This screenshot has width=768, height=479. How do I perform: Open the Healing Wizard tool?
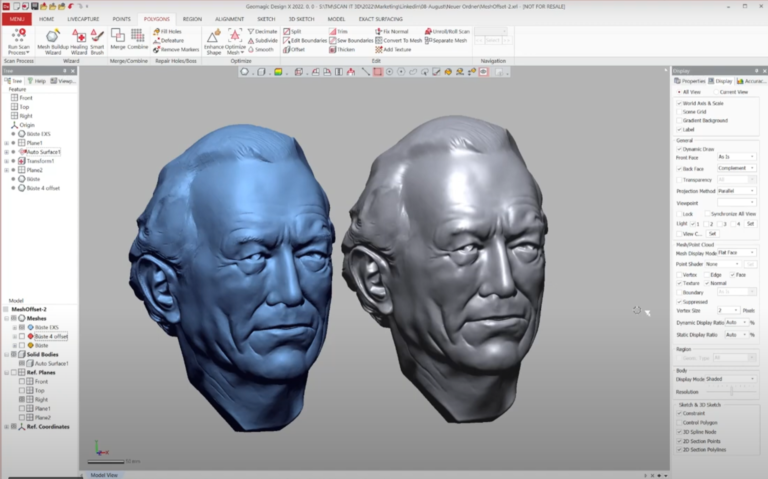[x=78, y=41]
